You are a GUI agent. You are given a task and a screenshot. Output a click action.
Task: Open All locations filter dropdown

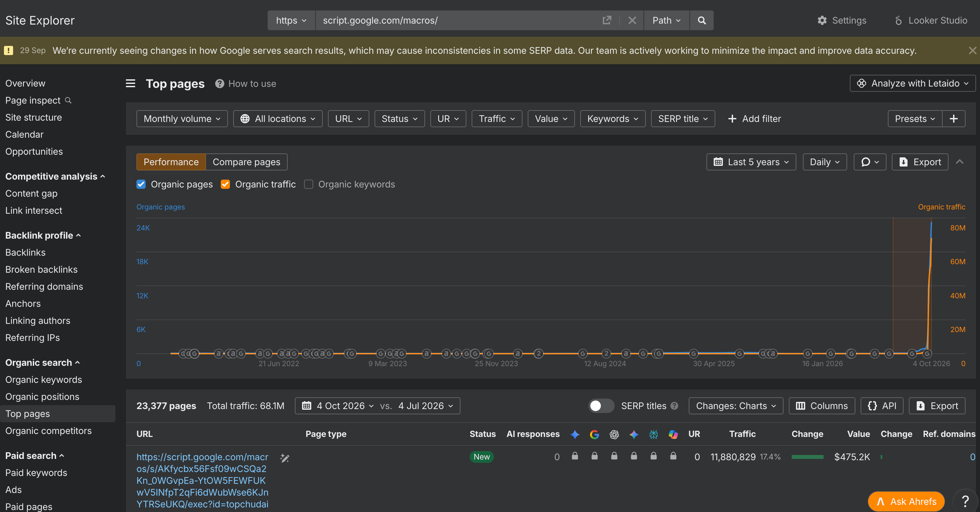tap(278, 119)
